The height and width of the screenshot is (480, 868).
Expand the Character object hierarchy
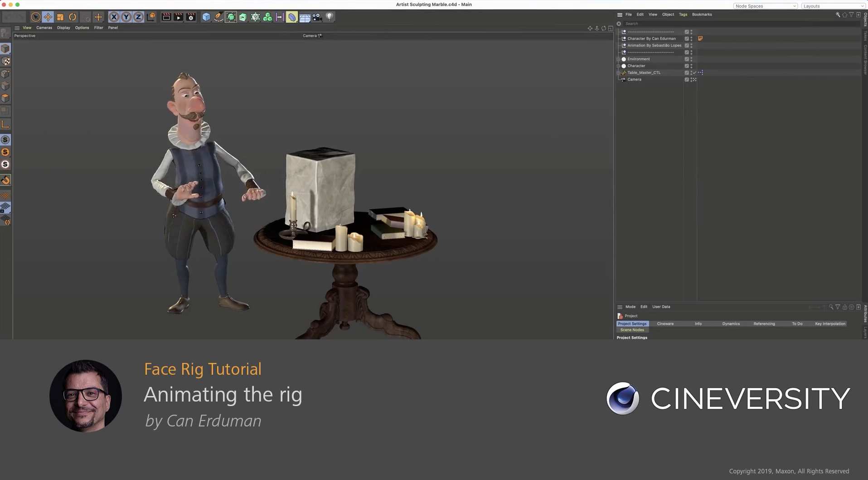[618, 66]
